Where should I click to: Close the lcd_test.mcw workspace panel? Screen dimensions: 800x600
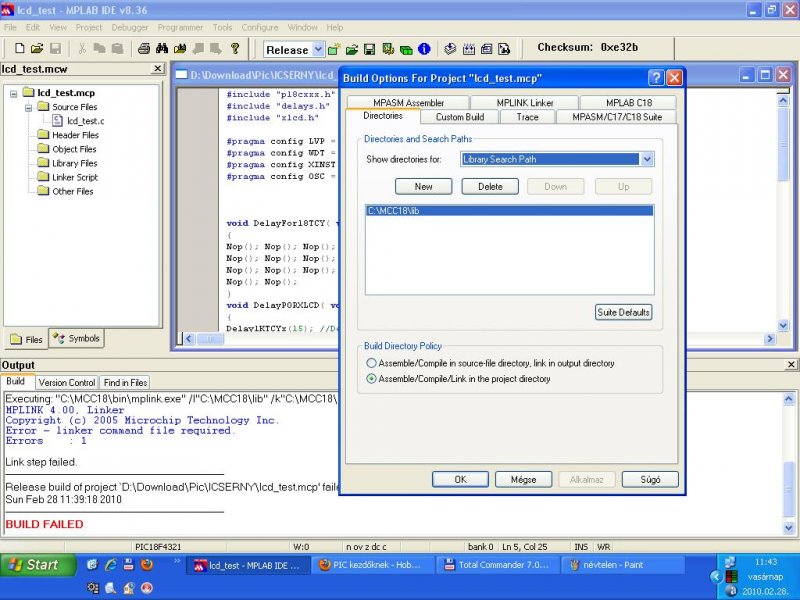coord(158,68)
